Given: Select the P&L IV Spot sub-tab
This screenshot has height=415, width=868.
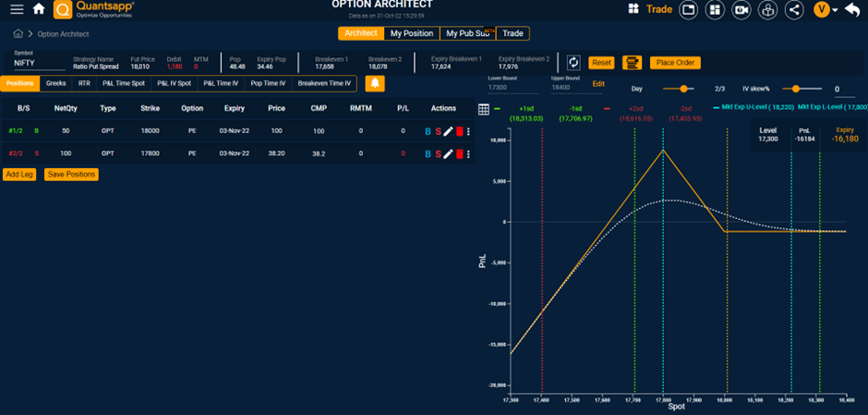Looking at the screenshot, I should [x=174, y=84].
